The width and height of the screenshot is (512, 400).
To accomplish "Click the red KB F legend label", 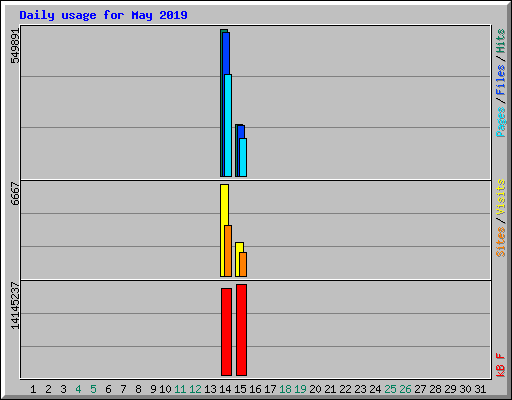I will (x=501, y=365).
